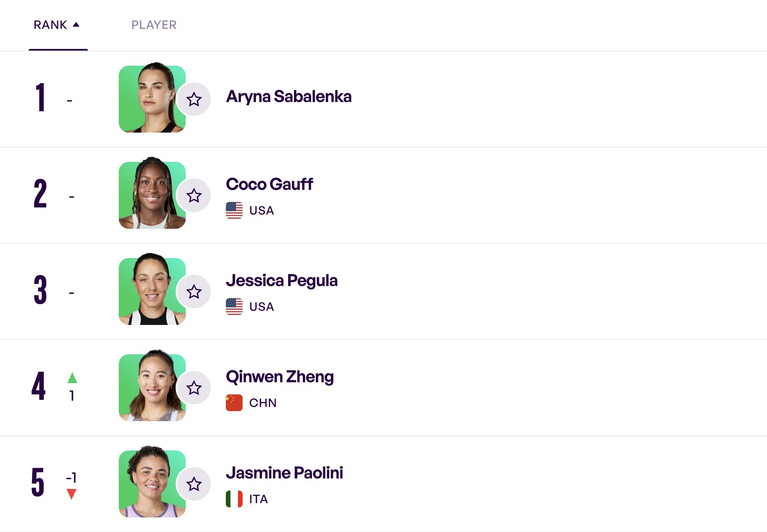Viewport: 767px width, 532px height.
Task: Select the PLAYER column header
Action: [154, 25]
